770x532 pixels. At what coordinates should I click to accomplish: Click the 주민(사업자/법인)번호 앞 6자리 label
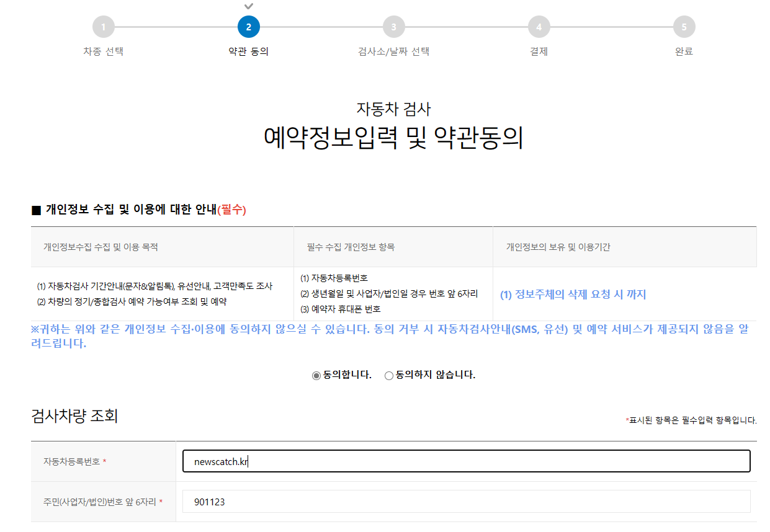point(103,502)
